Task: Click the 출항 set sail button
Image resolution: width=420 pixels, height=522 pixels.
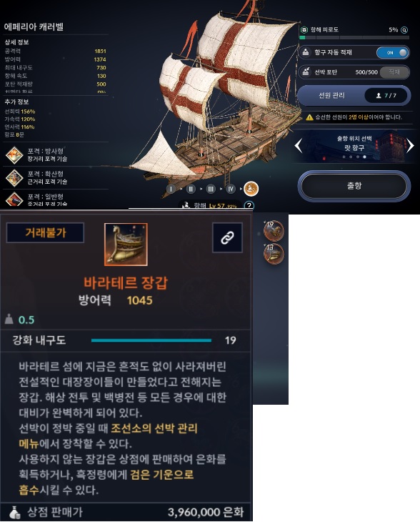Action: (x=354, y=186)
